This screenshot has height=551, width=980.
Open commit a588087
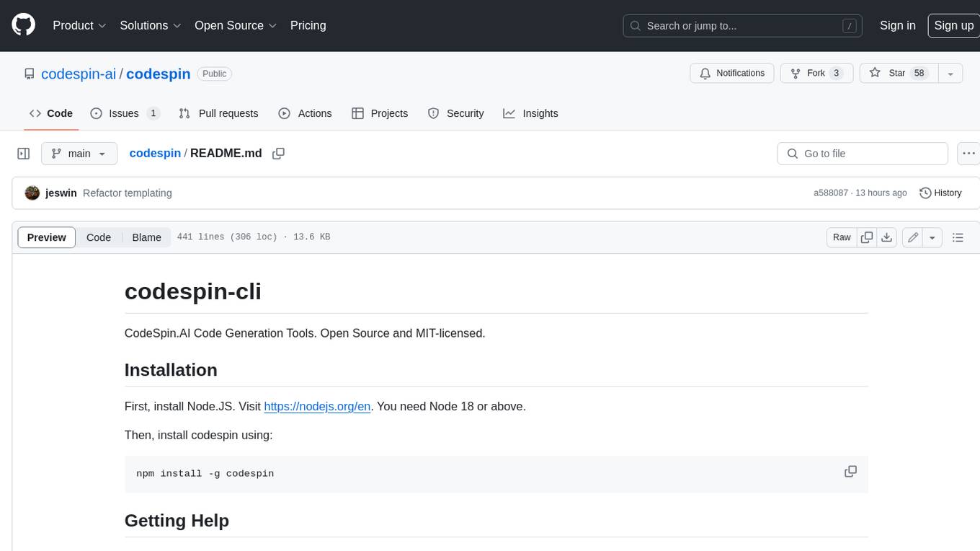click(x=831, y=193)
